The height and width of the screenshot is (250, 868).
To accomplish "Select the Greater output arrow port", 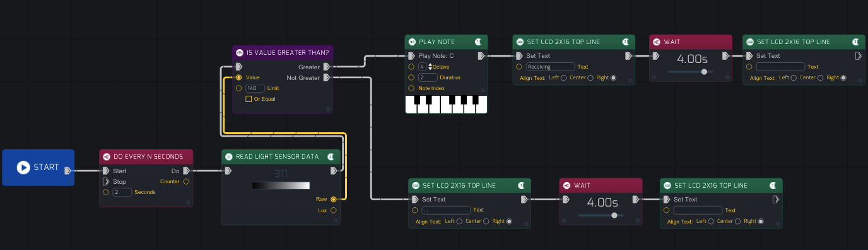I will click(326, 67).
